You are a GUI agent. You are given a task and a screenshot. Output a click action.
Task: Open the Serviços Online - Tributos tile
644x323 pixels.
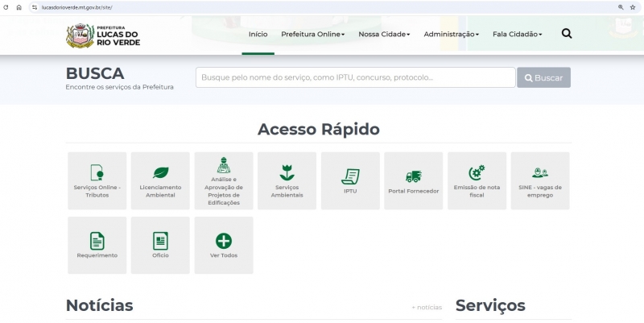pyautogui.click(x=97, y=180)
